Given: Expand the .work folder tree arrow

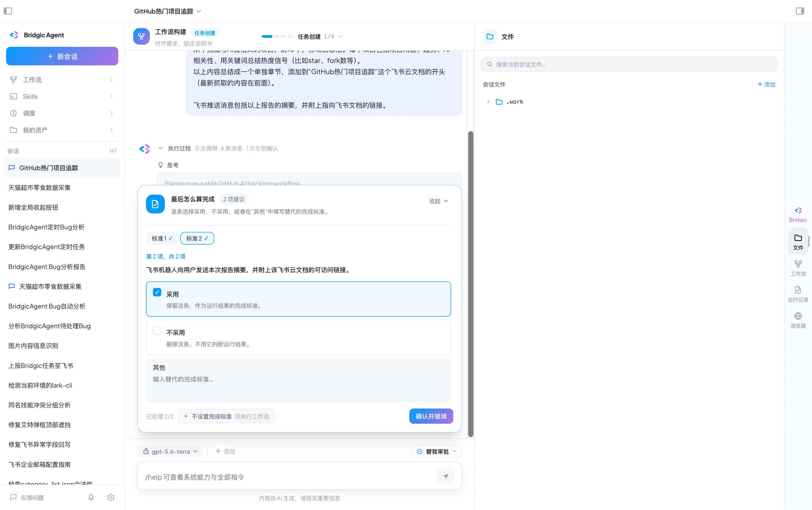Looking at the screenshot, I should [488, 101].
